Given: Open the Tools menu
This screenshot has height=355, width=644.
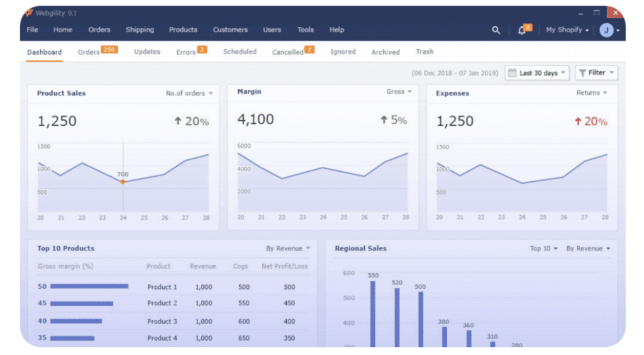Looking at the screenshot, I should (306, 30).
